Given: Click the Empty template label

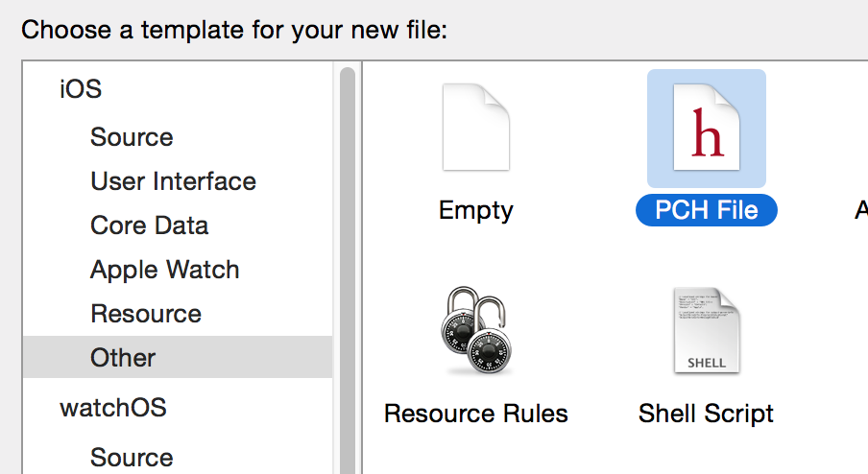Looking at the screenshot, I should [476, 210].
